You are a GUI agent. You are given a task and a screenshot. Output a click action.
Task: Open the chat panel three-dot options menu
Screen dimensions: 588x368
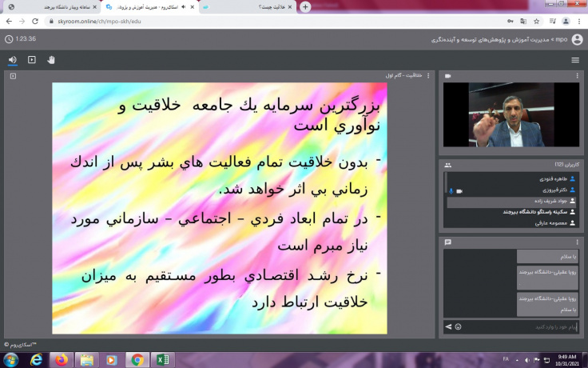(x=577, y=242)
